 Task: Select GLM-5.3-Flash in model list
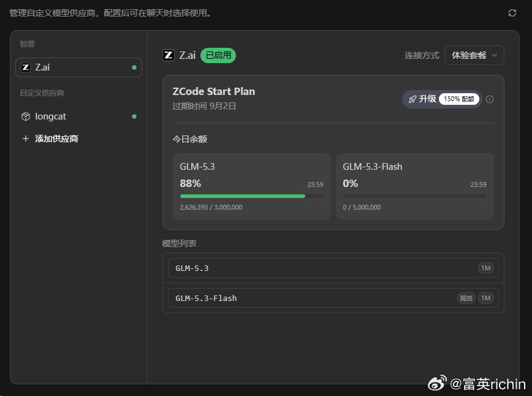click(333, 298)
